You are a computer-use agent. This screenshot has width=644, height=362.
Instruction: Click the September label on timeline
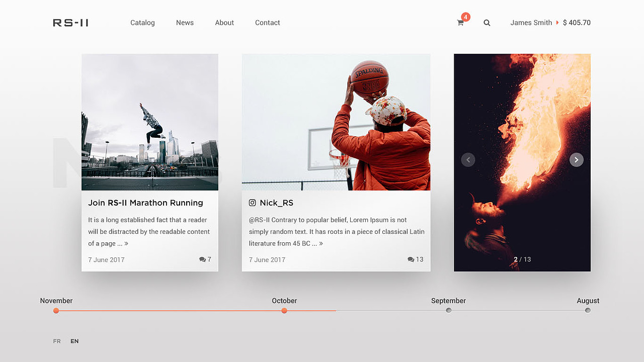[448, 301]
